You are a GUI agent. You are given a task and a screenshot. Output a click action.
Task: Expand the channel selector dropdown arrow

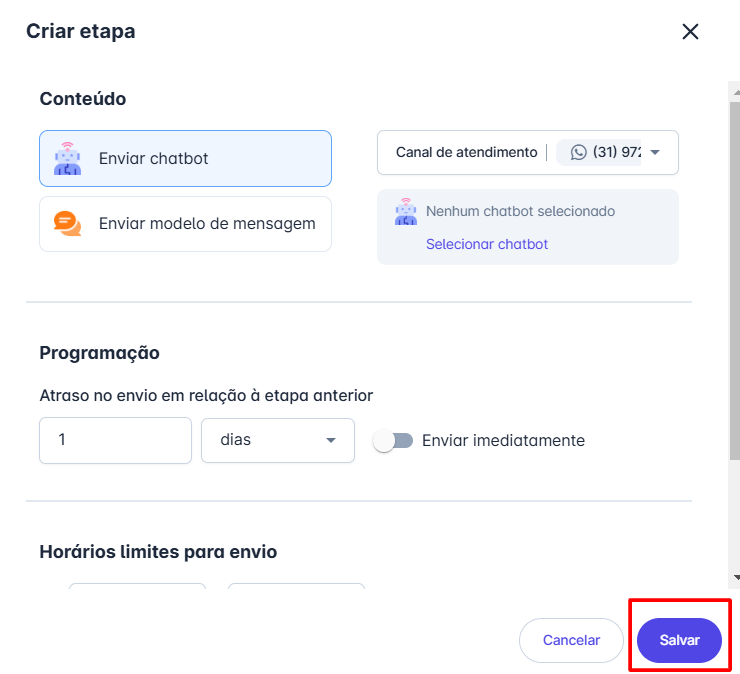pyautogui.click(x=656, y=153)
